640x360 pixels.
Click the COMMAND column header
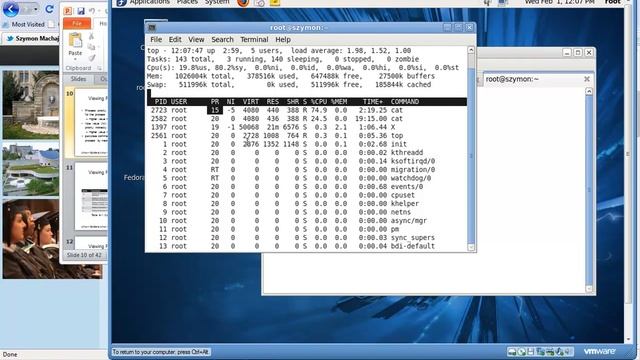click(405, 102)
